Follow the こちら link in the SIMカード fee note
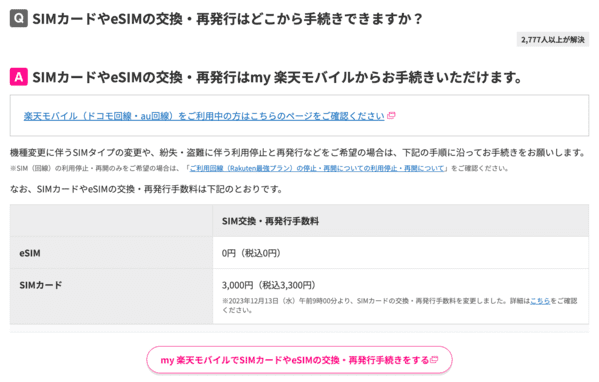Screen dimensions: 599x382 point(540,301)
